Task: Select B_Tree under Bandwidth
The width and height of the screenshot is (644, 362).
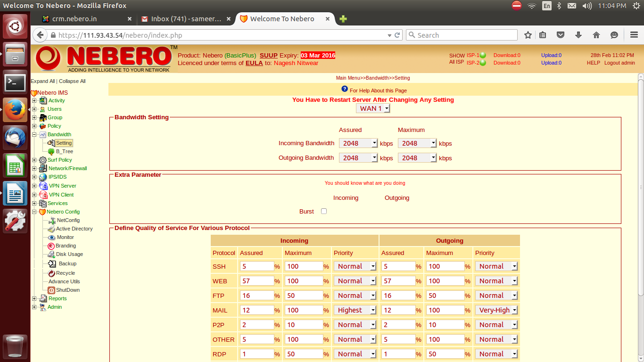Action: (x=65, y=151)
